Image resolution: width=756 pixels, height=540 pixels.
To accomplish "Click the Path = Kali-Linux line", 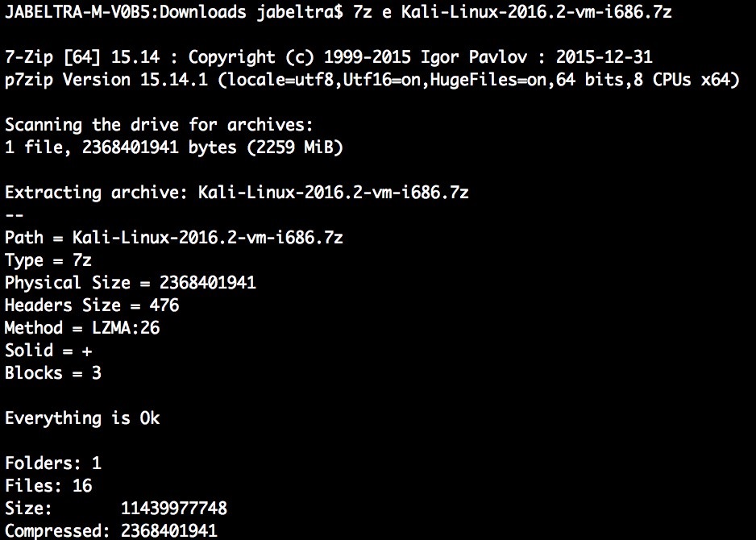I will (174, 237).
